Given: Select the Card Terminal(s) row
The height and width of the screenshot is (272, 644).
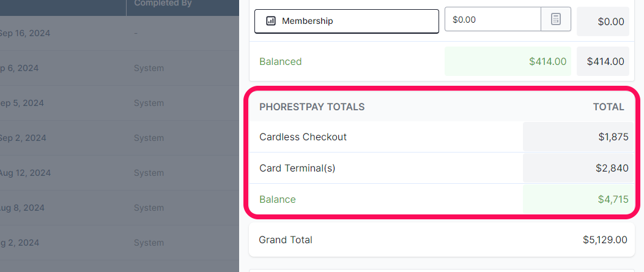Looking at the screenshot, I should pos(442,168).
